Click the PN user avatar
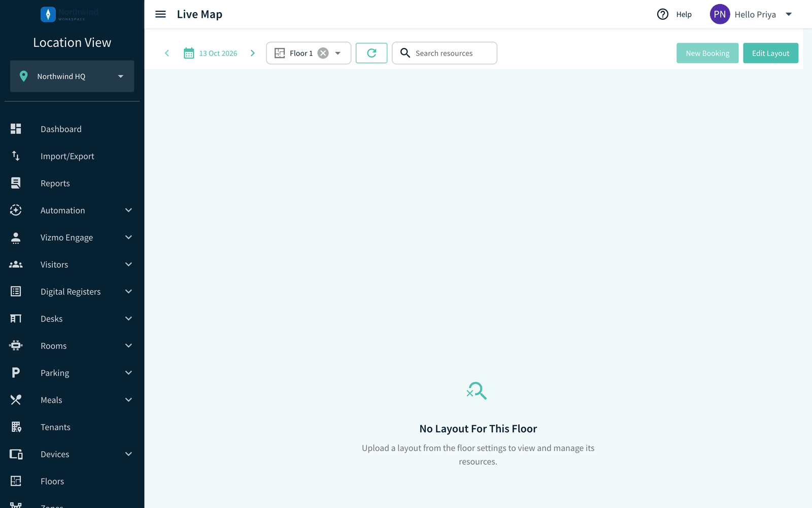Screen dimensions: 812x508 click(x=720, y=14)
